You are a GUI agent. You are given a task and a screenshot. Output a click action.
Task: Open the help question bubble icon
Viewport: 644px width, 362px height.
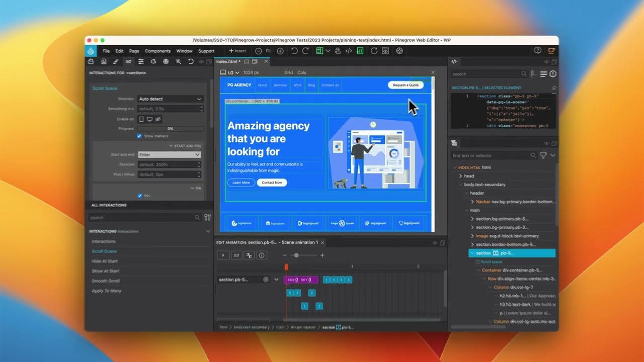click(538, 51)
